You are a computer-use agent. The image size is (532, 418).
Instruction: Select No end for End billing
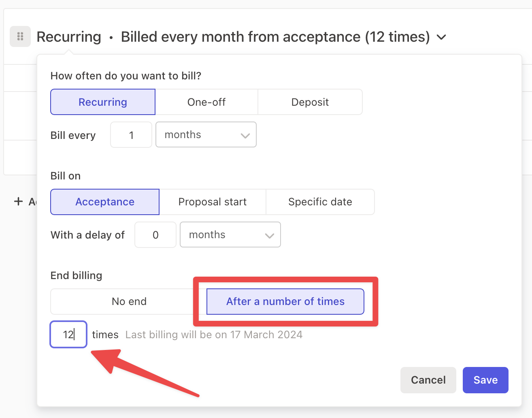point(129,301)
